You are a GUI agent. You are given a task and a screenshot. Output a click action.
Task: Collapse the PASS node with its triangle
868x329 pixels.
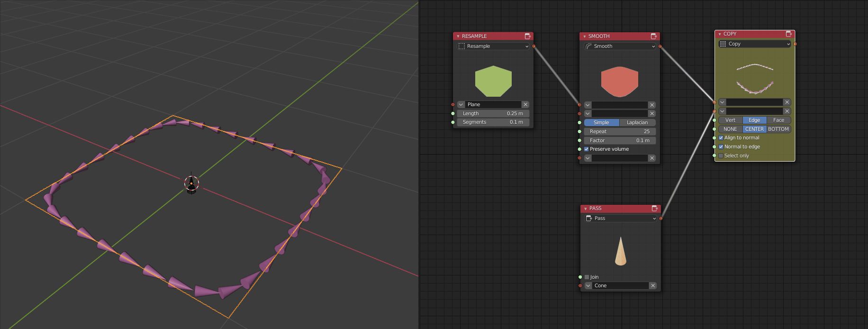click(586, 209)
